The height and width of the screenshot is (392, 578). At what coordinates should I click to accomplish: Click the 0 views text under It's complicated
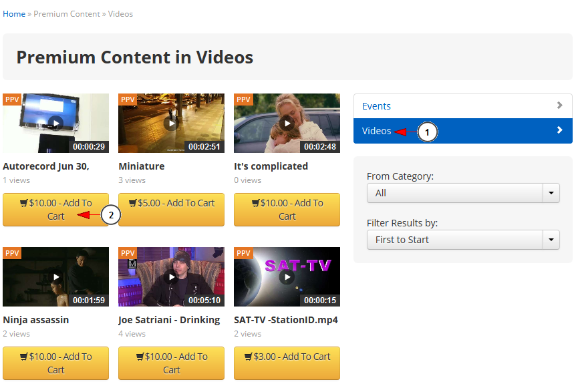(x=248, y=180)
